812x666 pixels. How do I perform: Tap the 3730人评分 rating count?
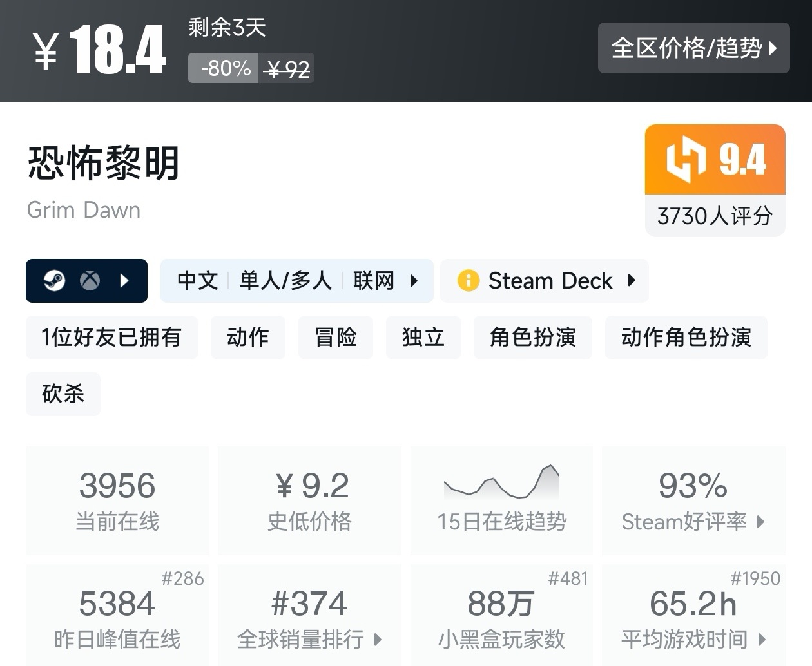pyautogui.click(x=715, y=216)
